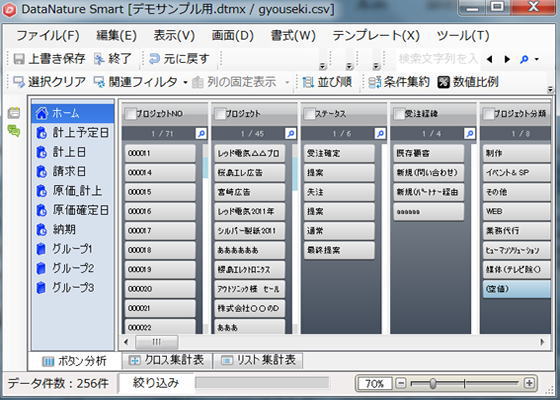Select 請求日 in the sidebar
Viewport: 560px width, 400px height.
[x=73, y=171]
